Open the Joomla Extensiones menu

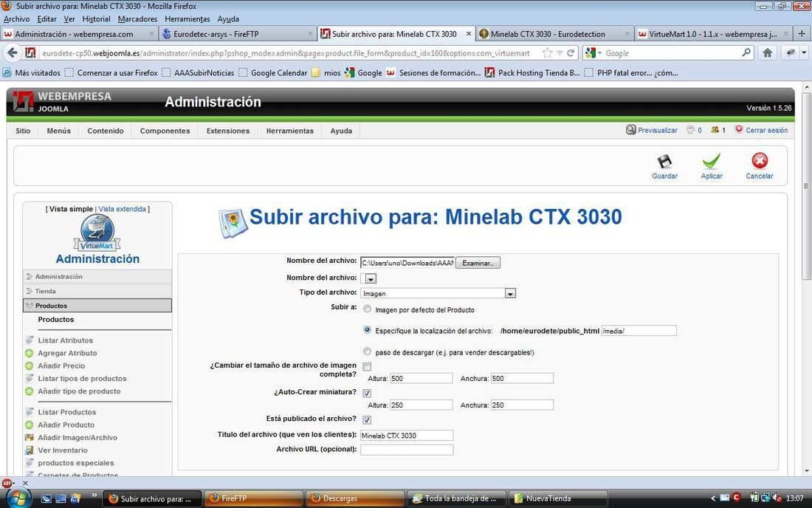pos(228,131)
